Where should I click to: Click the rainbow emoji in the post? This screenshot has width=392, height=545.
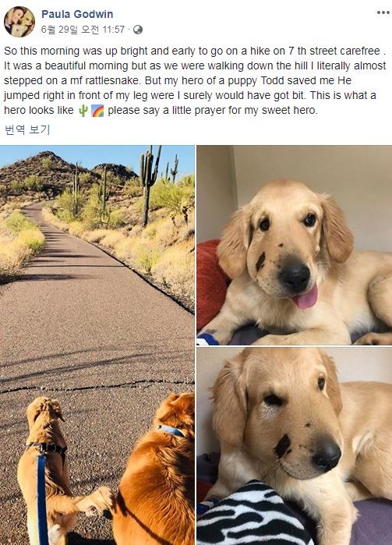click(x=97, y=111)
